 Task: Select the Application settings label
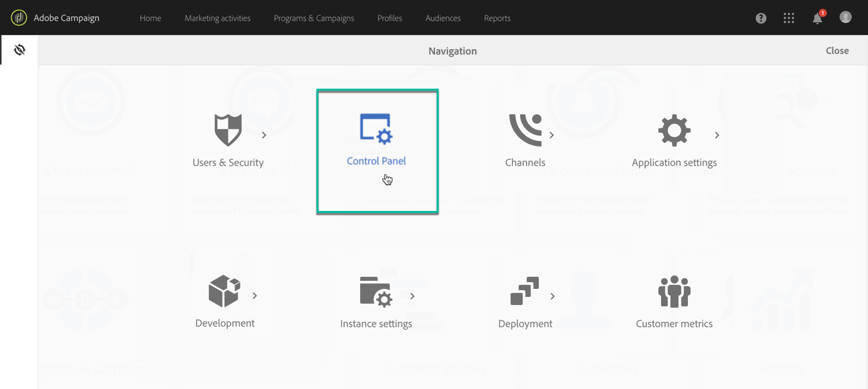674,163
